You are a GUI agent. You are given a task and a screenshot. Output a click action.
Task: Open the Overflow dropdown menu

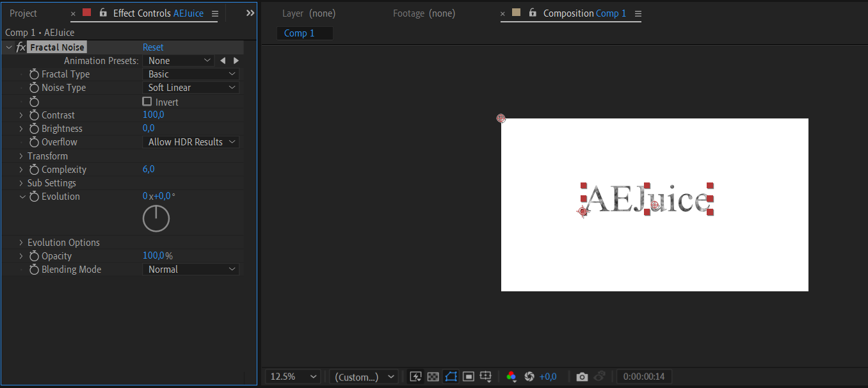191,142
